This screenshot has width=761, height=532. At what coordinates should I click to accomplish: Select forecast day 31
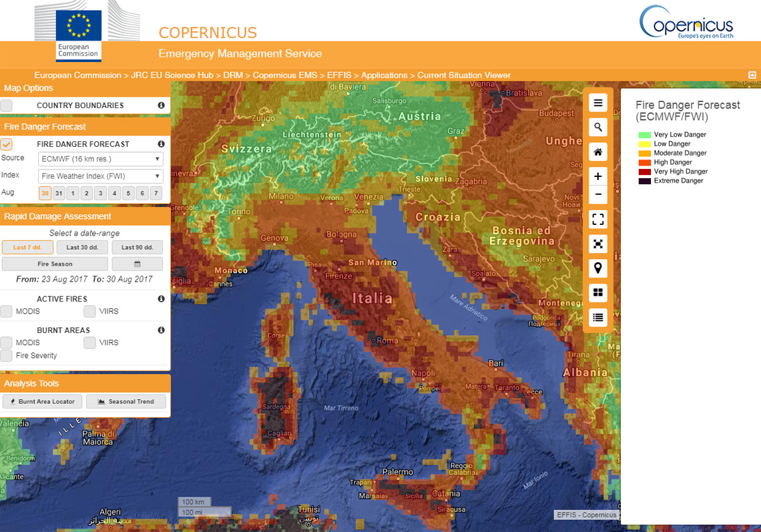coord(59,193)
